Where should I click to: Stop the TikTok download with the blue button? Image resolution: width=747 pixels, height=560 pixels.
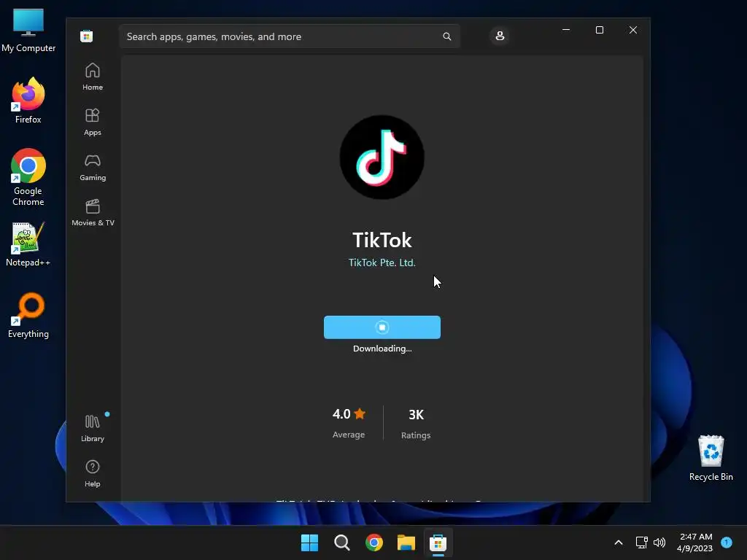click(x=382, y=327)
